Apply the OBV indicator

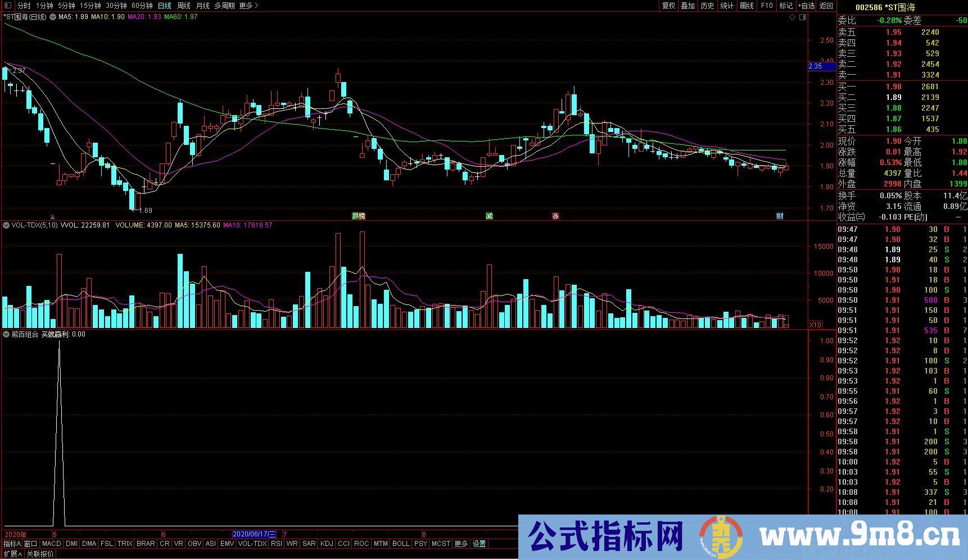pos(194,544)
